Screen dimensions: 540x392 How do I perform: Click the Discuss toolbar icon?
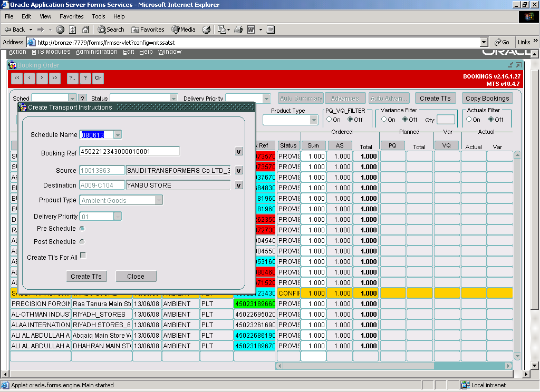[271, 30]
